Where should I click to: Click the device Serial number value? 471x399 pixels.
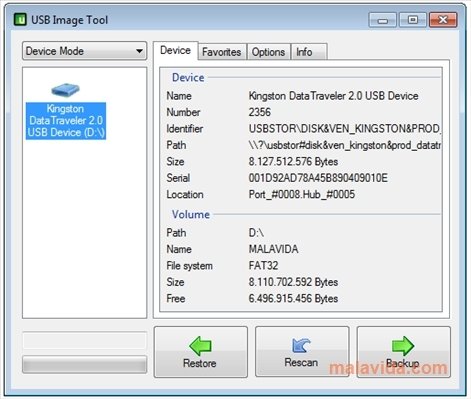[318, 178]
